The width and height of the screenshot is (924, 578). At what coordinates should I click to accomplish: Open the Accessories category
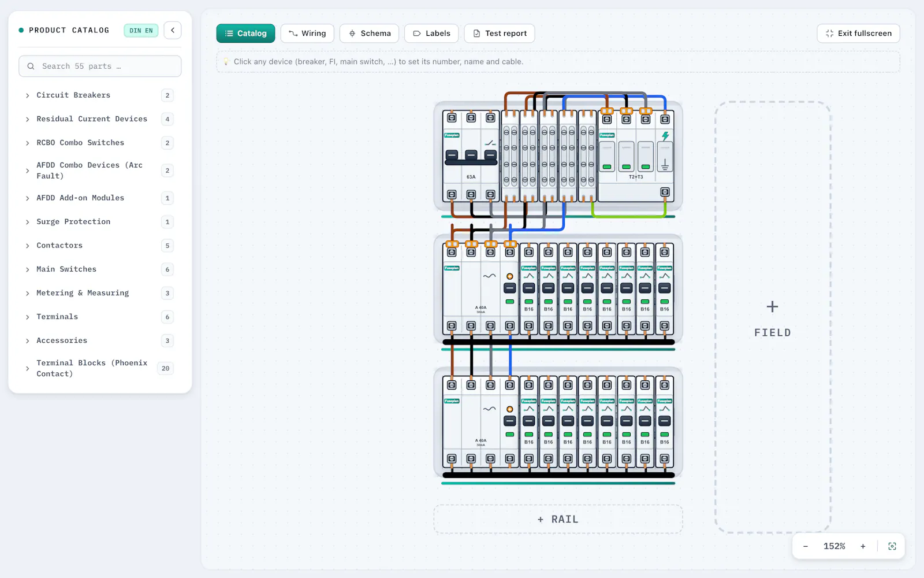point(100,340)
